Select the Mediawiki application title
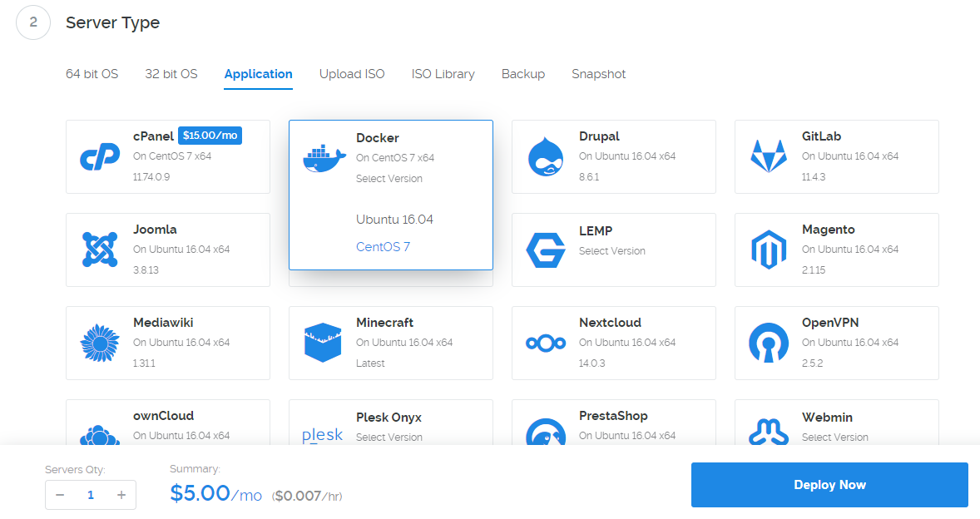Viewport: 980px width, 519px height. coord(163,322)
